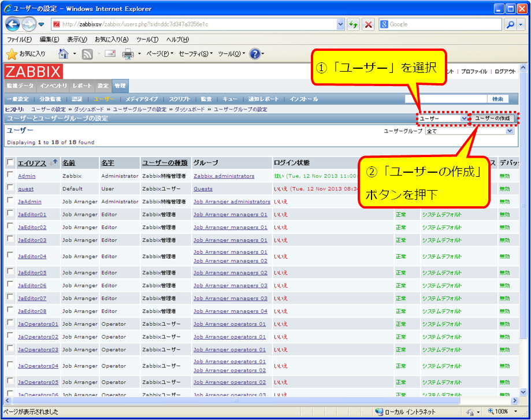Screen dimensions: 531x420
Task: Select the JaAdmin row checkbox
Action: pos(10,200)
